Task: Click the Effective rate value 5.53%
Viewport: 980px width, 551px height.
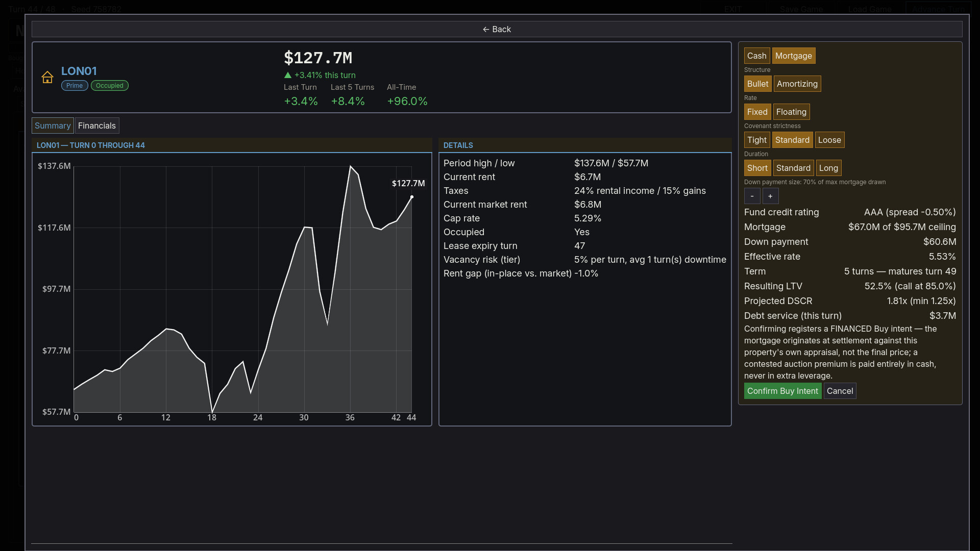Action: (x=942, y=257)
